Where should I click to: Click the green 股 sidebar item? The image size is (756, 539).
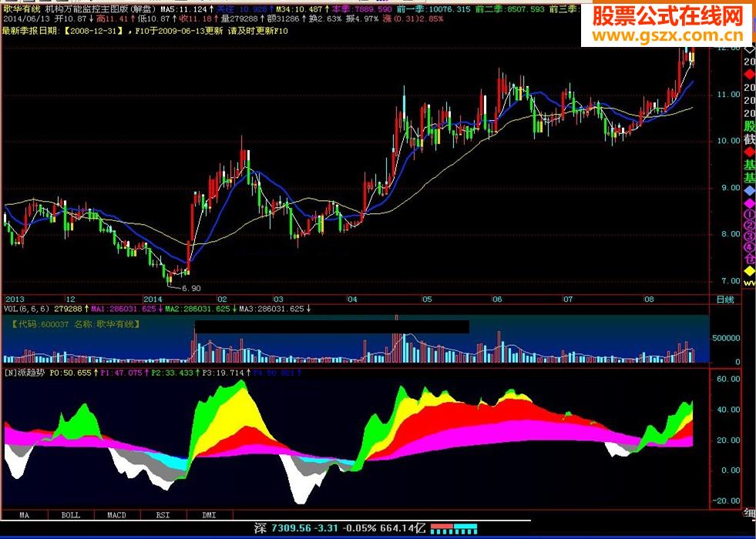point(749,126)
